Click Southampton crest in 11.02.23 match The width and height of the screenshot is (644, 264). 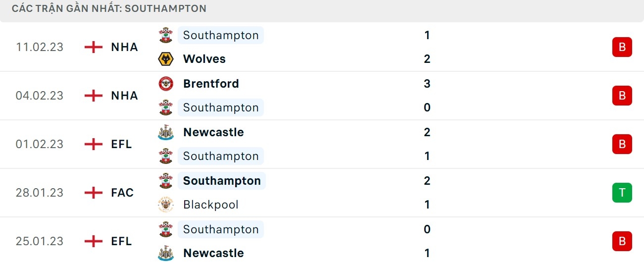click(166, 35)
